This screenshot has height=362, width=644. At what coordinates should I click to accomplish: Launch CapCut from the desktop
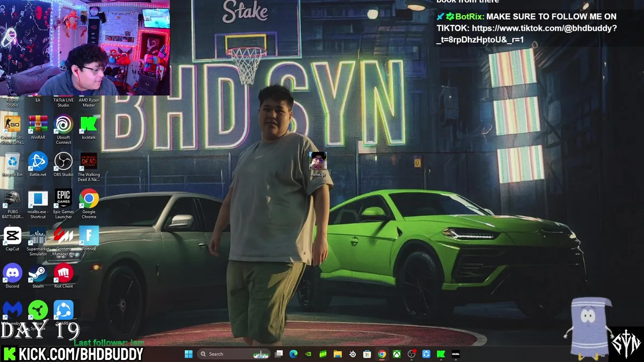pos(13,239)
